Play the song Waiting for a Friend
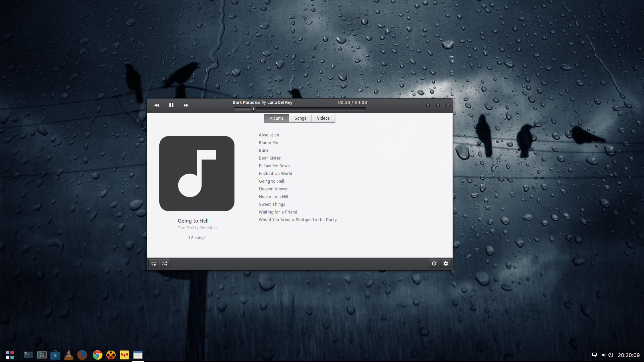The width and height of the screenshot is (644, 362). (278, 212)
